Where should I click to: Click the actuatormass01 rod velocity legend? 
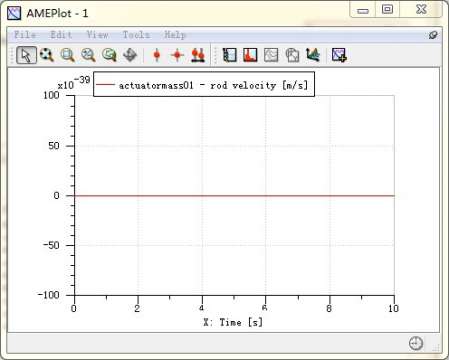click(204, 85)
